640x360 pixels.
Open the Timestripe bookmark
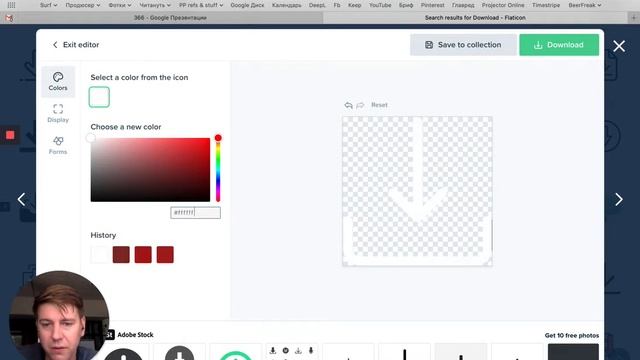tap(546, 5)
